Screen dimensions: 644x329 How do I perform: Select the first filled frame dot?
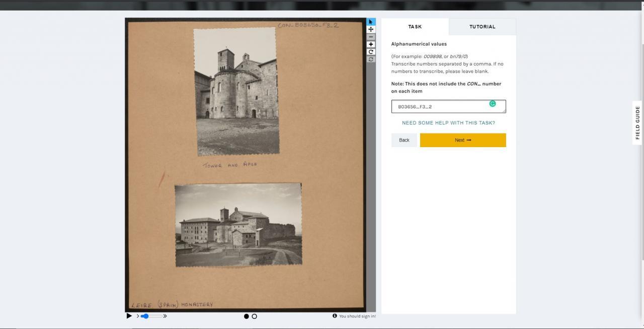click(247, 316)
